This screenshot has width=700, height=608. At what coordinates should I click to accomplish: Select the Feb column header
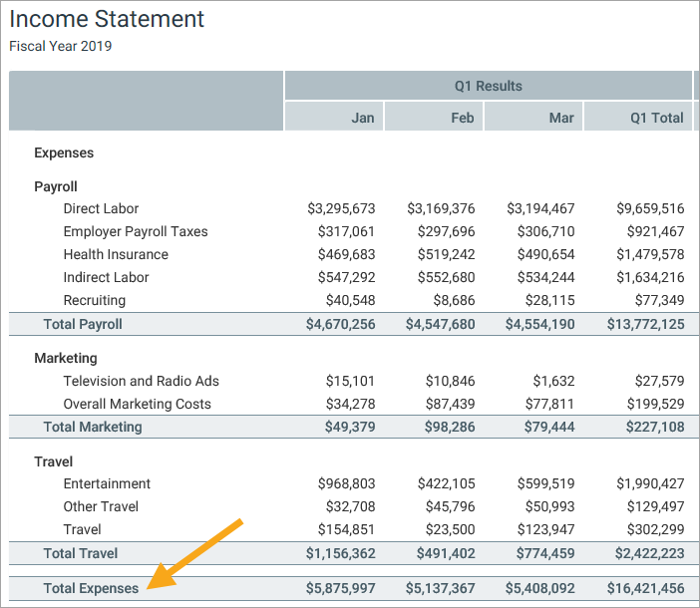coord(462,118)
